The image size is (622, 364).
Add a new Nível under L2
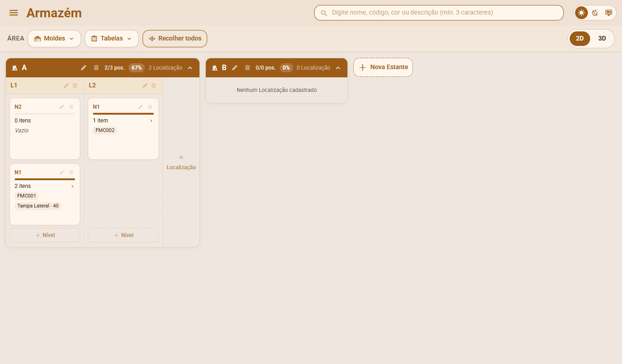(123, 235)
